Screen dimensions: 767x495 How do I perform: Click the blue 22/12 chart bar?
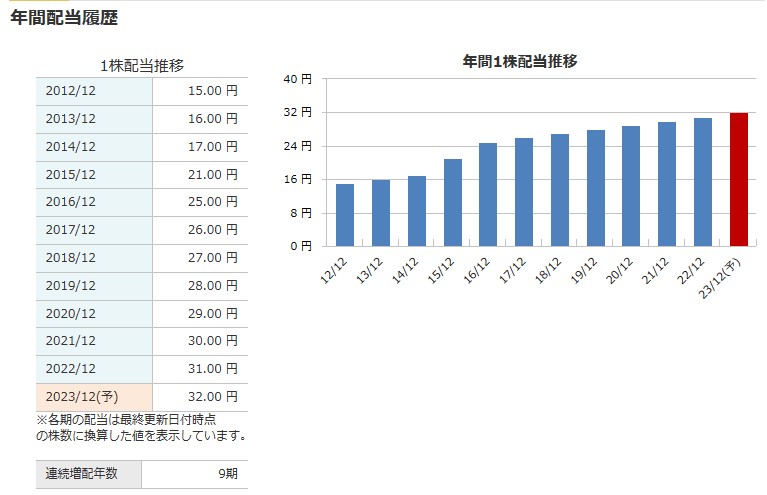point(703,182)
